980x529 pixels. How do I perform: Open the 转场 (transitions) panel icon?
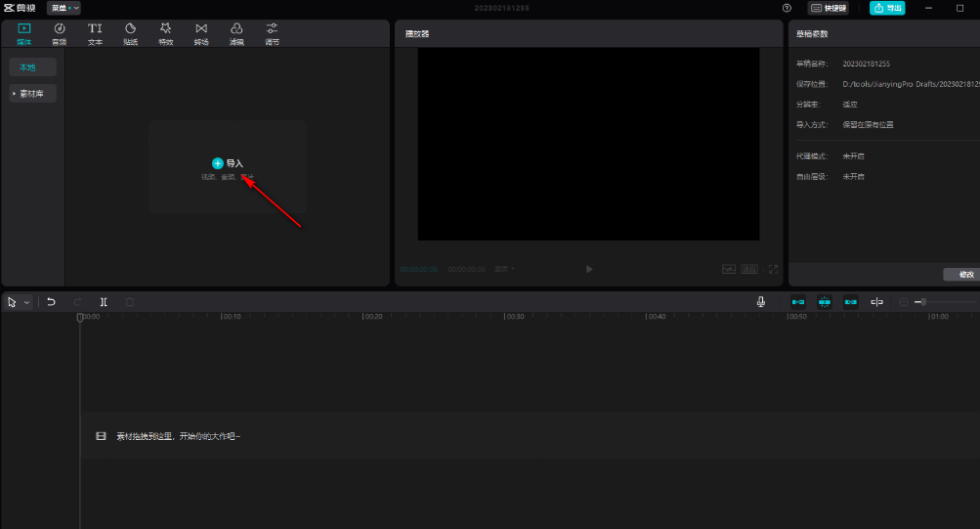pyautogui.click(x=201, y=33)
